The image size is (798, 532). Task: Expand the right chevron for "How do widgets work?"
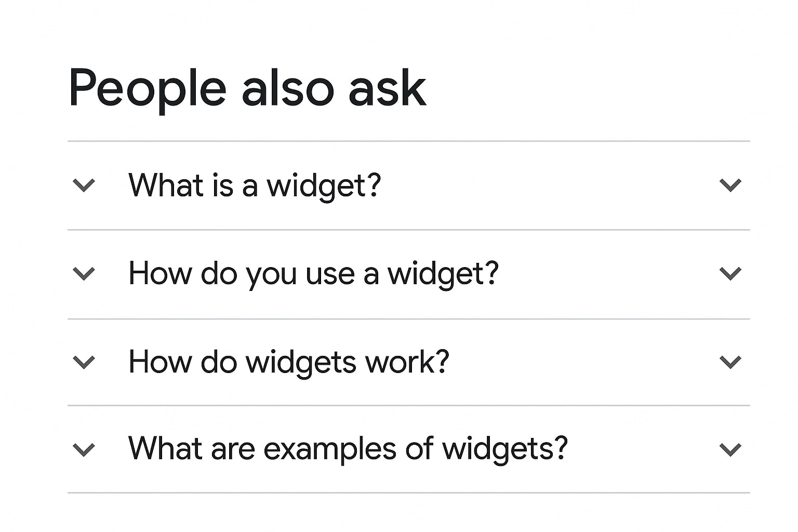tap(731, 361)
